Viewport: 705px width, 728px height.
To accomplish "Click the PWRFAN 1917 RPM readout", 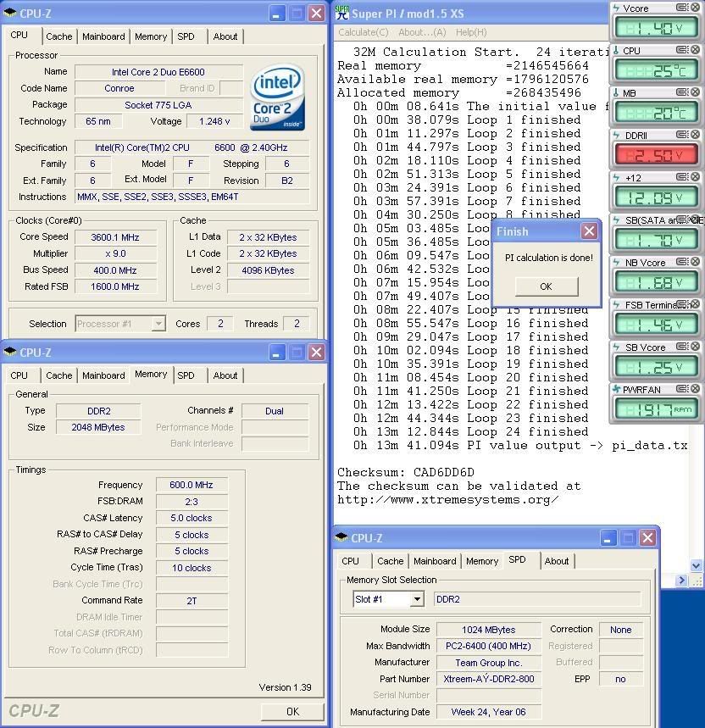I will 656,409.
